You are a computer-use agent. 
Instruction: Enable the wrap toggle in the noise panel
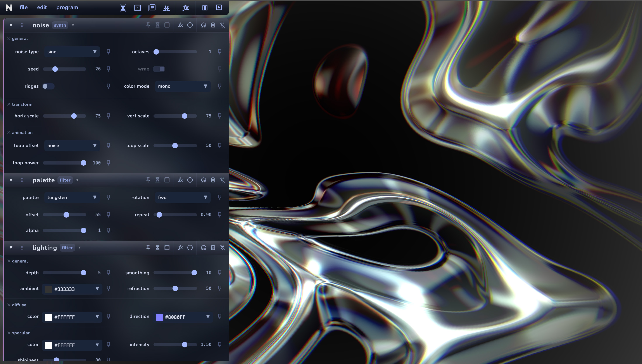pyautogui.click(x=159, y=69)
